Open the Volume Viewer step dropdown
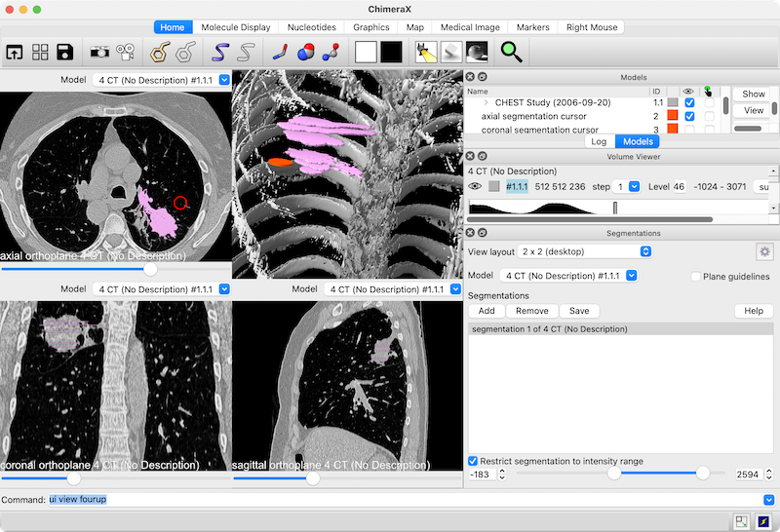780x532 pixels. pyautogui.click(x=634, y=186)
